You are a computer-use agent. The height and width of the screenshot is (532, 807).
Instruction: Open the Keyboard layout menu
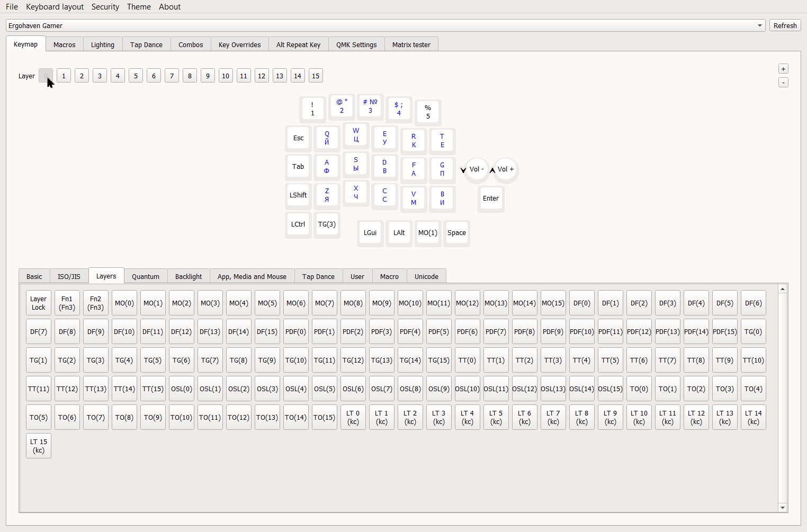click(55, 7)
